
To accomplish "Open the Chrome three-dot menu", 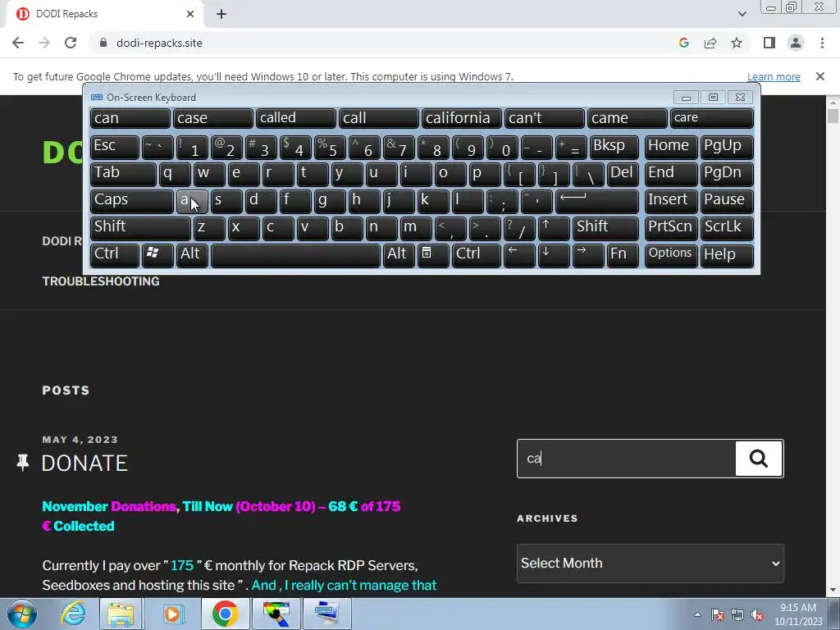I will click(x=822, y=43).
